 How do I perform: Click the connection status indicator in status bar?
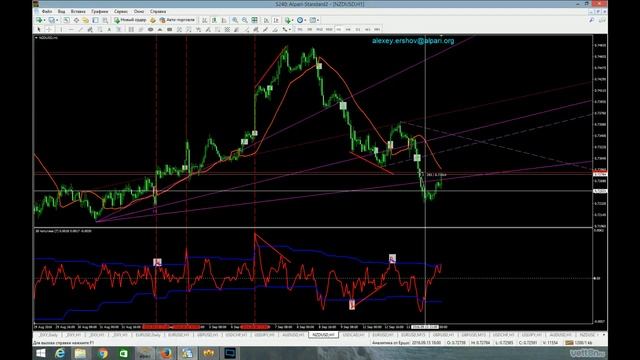click(x=580, y=343)
